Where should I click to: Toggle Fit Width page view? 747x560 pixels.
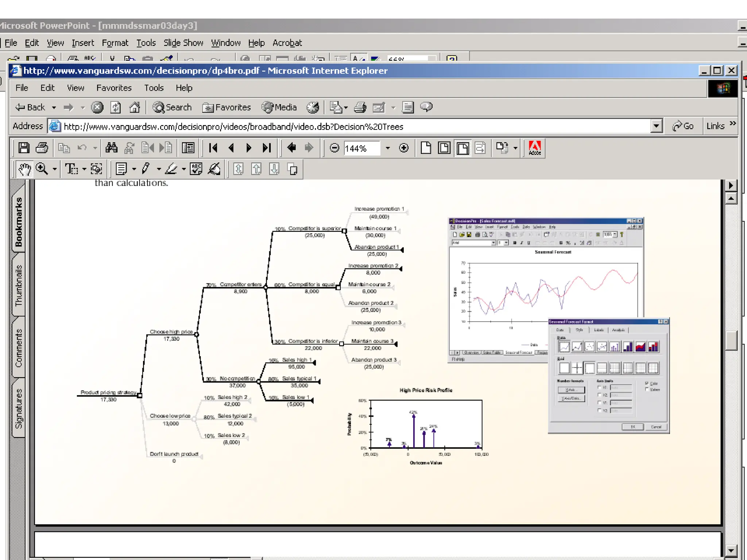pyautogui.click(x=462, y=148)
